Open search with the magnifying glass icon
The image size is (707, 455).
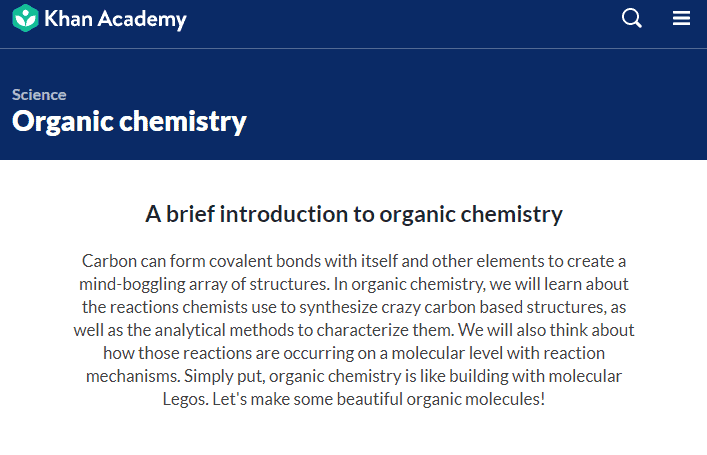click(631, 18)
